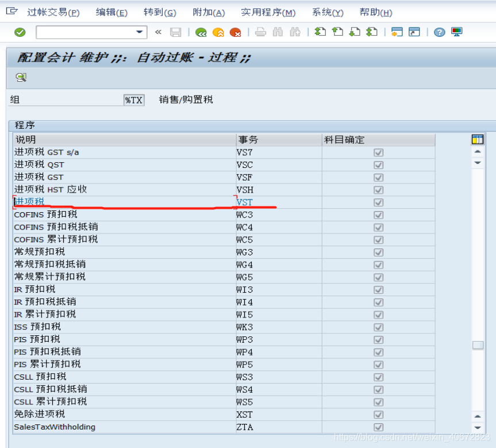
Task: Open the 系统(Y) menu
Action: (328, 12)
